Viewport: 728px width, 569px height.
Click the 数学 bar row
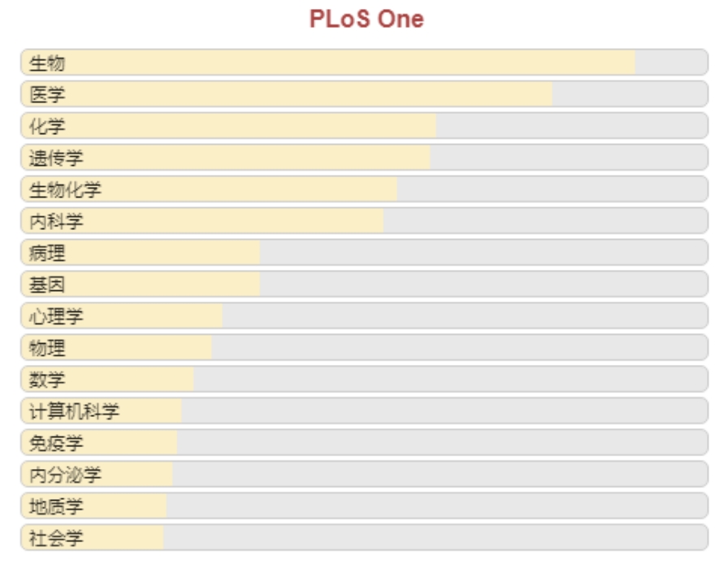click(365, 379)
